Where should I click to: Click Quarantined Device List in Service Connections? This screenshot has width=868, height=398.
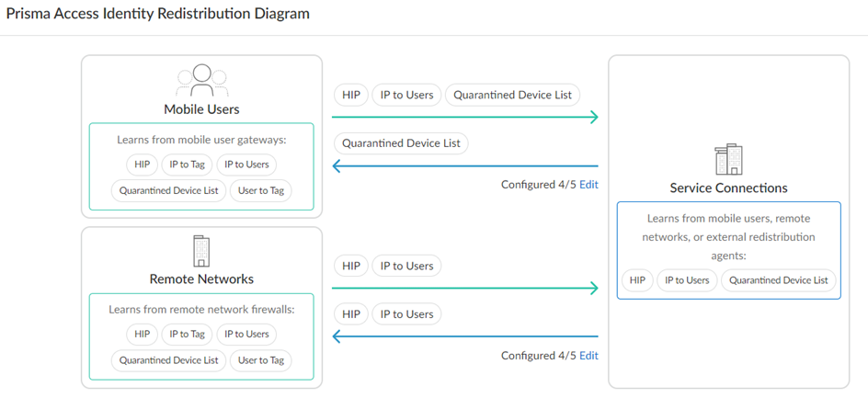(779, 280)
